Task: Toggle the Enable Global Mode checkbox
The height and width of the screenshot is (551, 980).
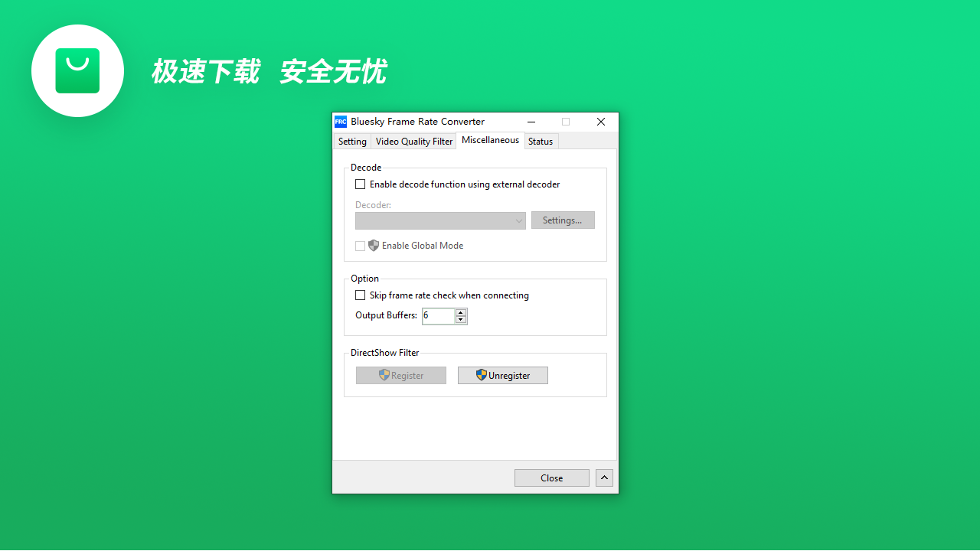Action: pos(360,246)
